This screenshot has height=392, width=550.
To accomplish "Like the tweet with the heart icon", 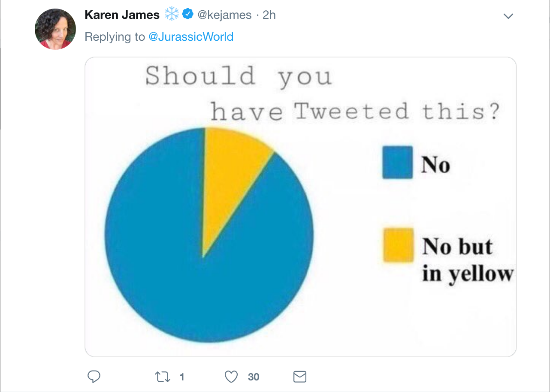I will [x=231, y=377].
